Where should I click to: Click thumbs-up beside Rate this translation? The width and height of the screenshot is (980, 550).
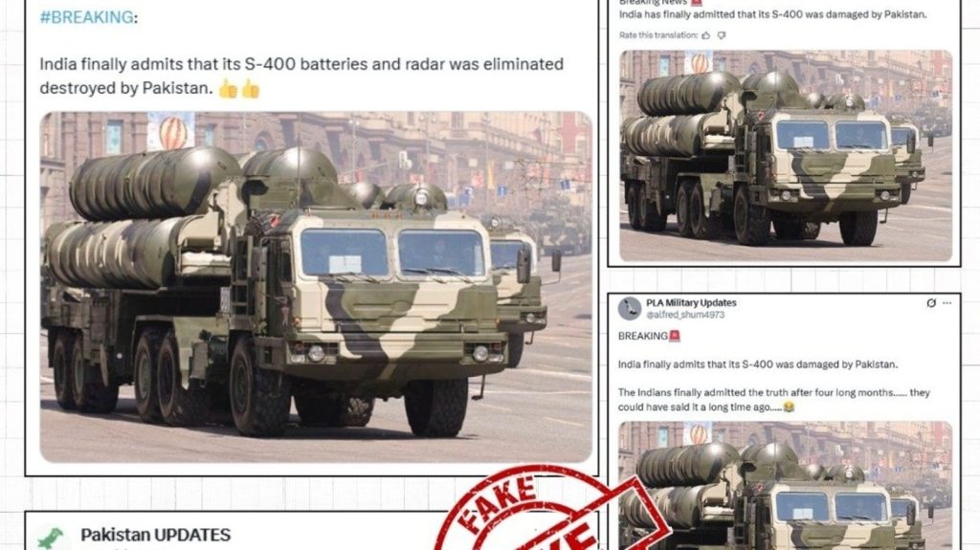pos(705,35)
